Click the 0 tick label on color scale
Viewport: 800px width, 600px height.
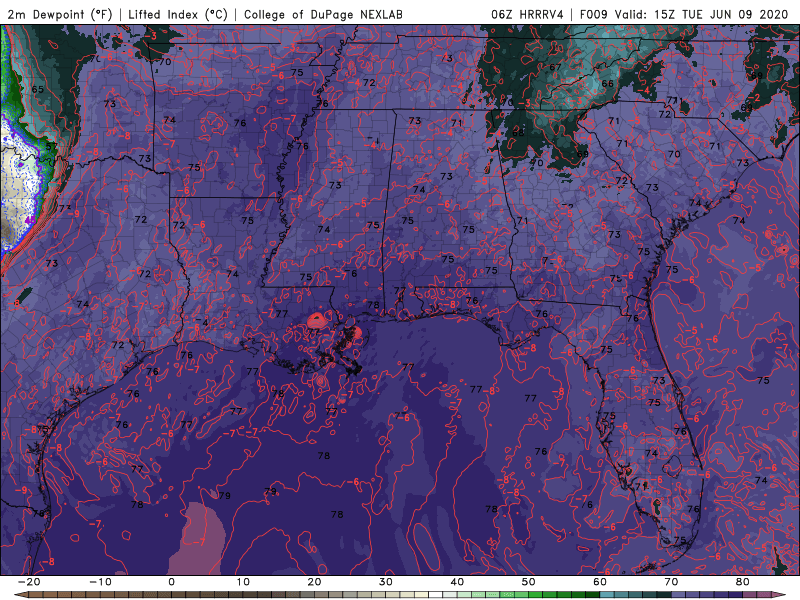point(171,582)
